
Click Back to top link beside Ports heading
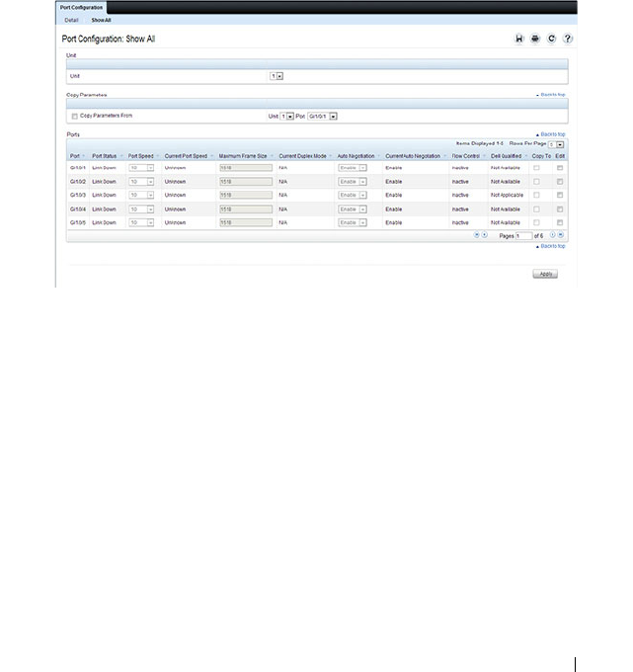point(551,134)
